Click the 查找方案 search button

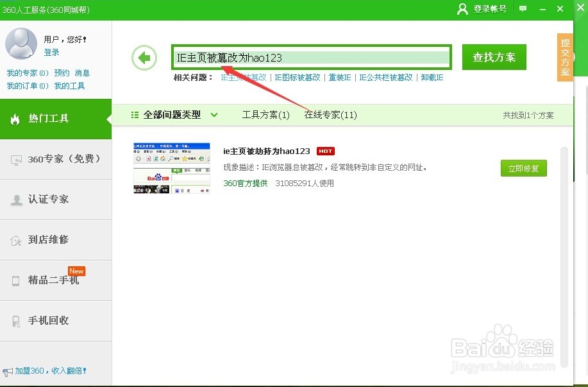tap(494, 57)
